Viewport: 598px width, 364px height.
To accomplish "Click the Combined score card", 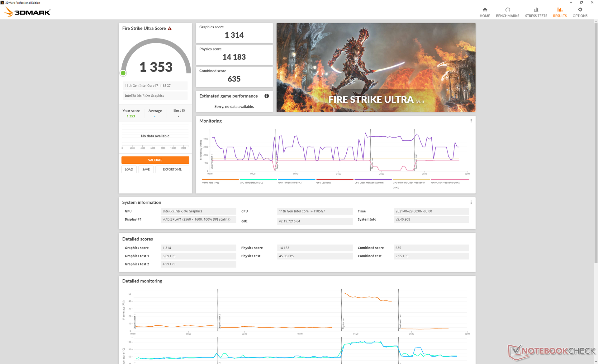I will pyautogui.click(x=234, y=77).
